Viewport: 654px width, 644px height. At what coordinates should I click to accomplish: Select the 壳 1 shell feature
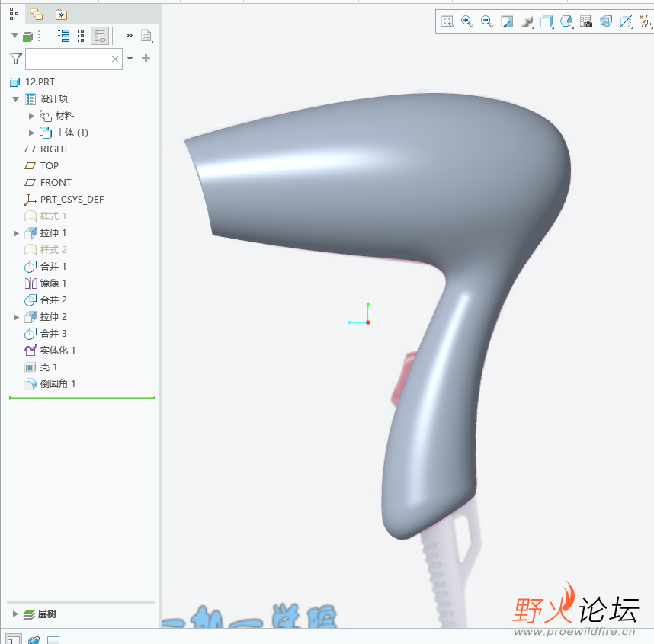[x=49, y=367]
